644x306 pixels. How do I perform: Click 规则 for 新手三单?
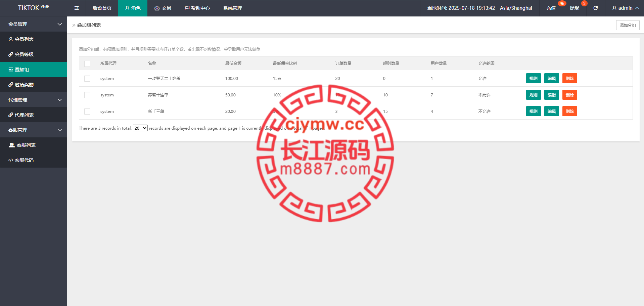pyautogui.click(x=533, y=111)
